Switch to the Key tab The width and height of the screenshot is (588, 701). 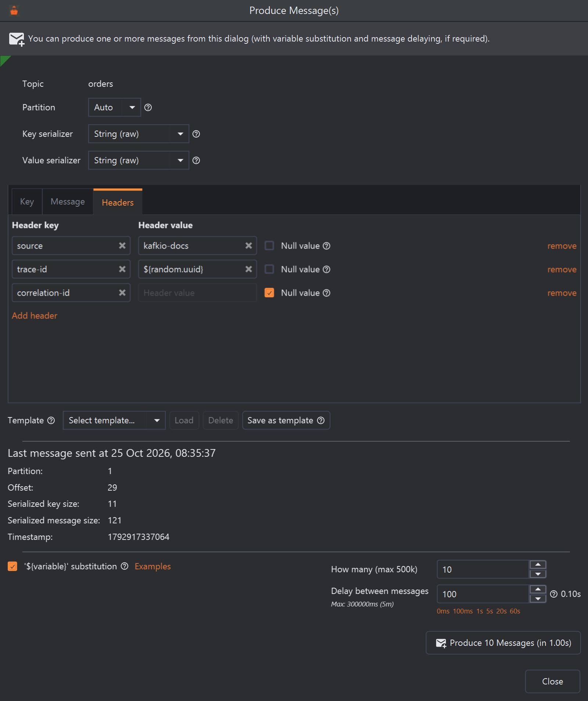[x=27, y=202]
